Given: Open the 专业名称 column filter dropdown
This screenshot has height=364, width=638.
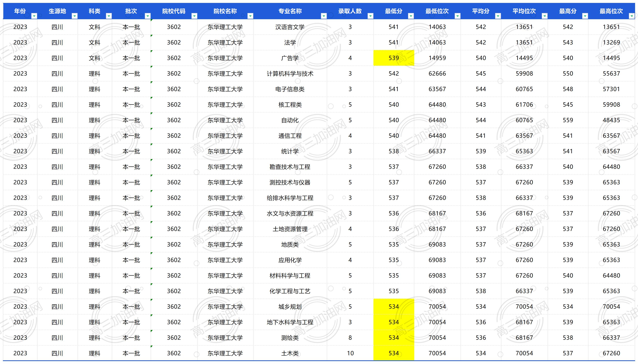Looking at the screenshot, I should point(324,16).
